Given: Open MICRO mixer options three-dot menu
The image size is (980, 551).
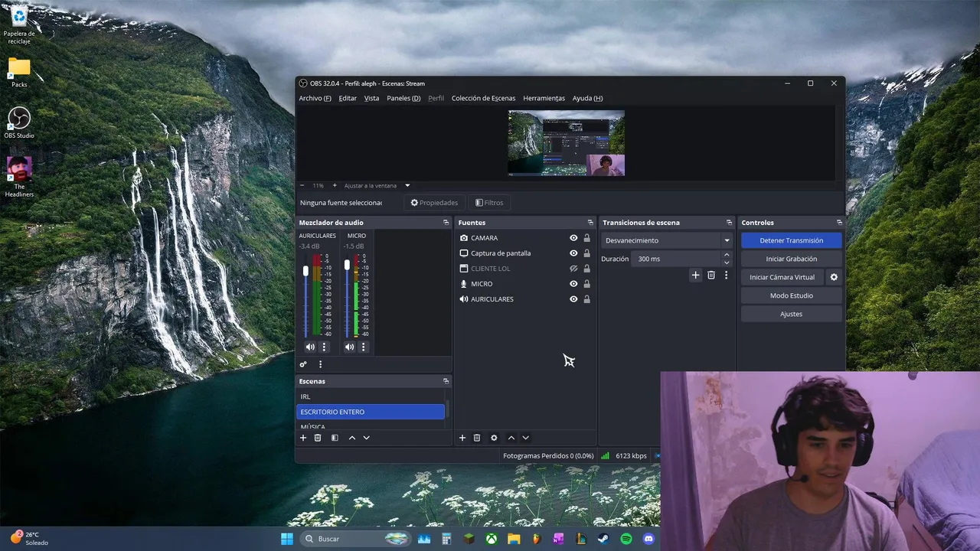Looking at the screenshot, I should tap(364, 347).
